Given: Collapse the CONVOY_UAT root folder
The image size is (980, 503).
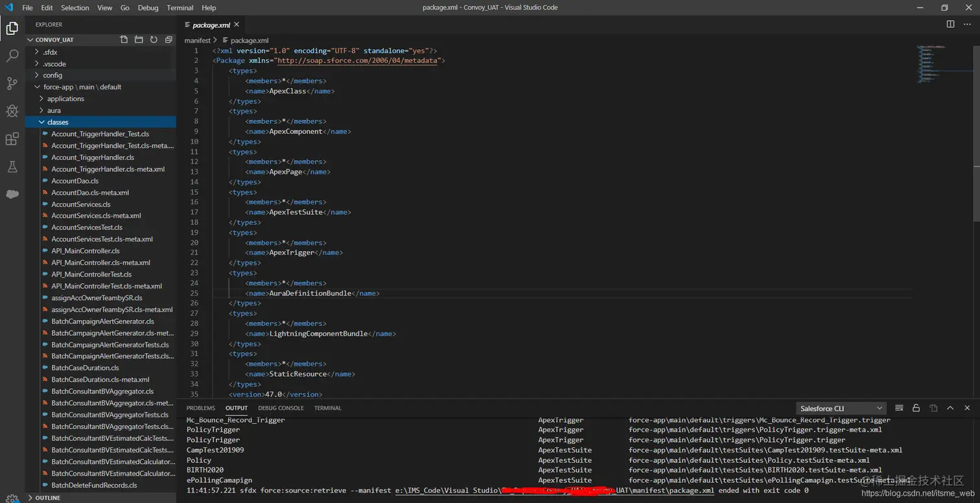Looking at the screenshot, I should click(x=54, y=40).
